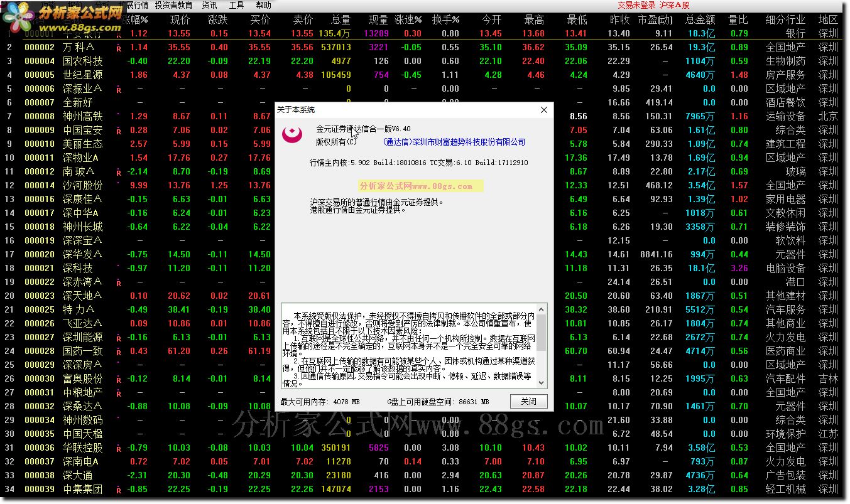Sort by the 现量 column header

coord(378,20)
